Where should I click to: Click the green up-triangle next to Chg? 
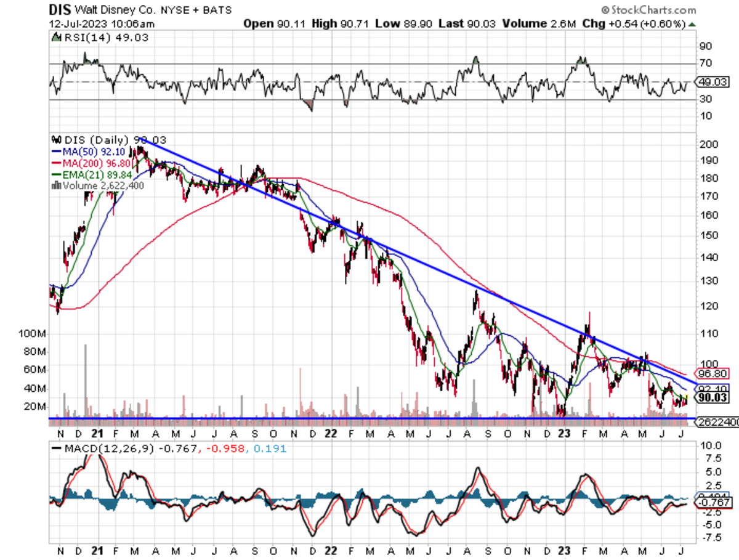click(692, 24)
